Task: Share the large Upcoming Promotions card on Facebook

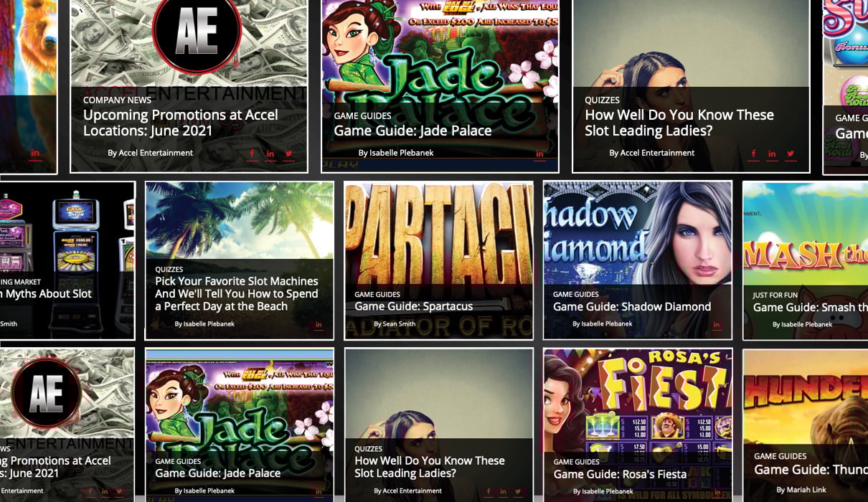Action: point(252,153)
